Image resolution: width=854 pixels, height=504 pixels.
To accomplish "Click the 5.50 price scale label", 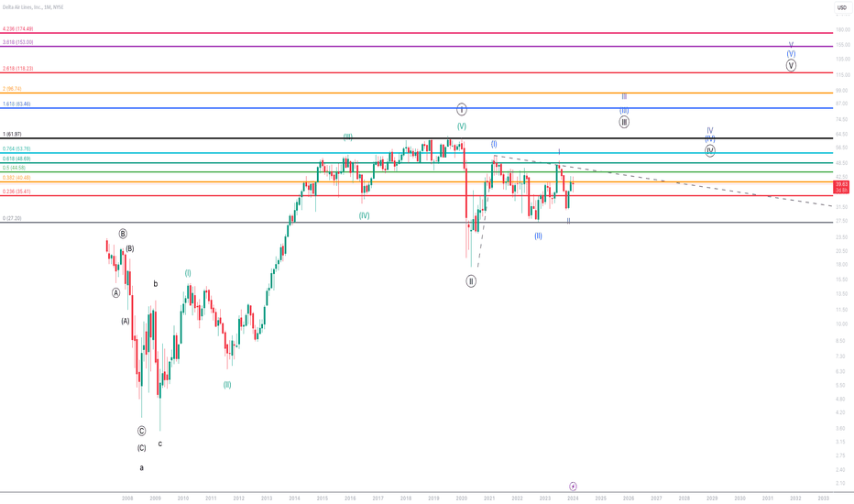I will (841, 385).
